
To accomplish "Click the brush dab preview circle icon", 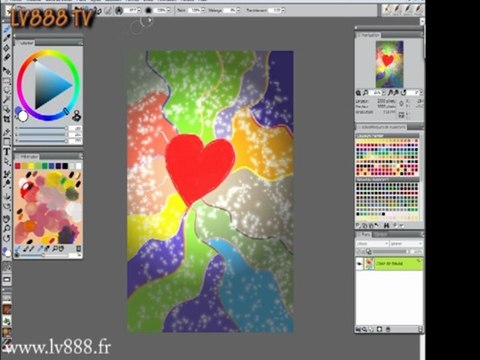I will [x=119, y=10].
